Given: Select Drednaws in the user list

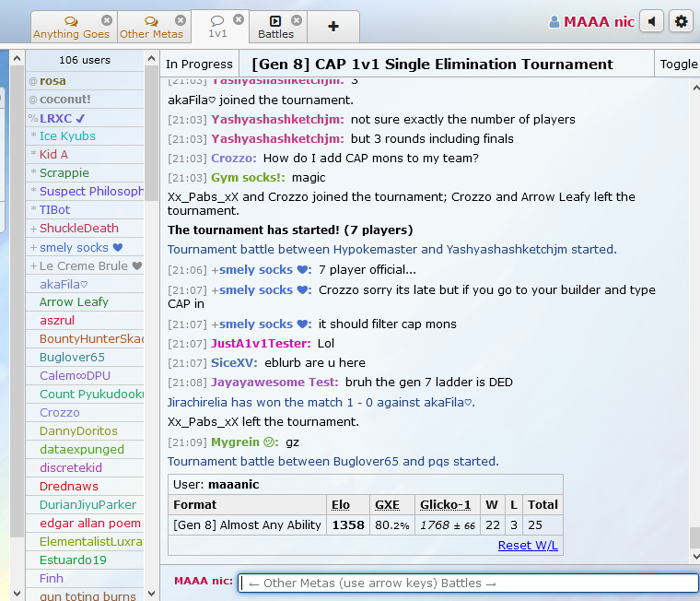Looking at the screenshot, I should [x=85, y=486].
